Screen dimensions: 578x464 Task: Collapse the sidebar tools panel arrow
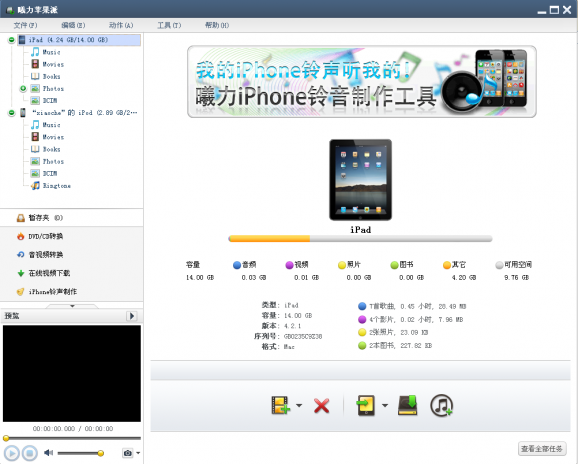(72, 306)
